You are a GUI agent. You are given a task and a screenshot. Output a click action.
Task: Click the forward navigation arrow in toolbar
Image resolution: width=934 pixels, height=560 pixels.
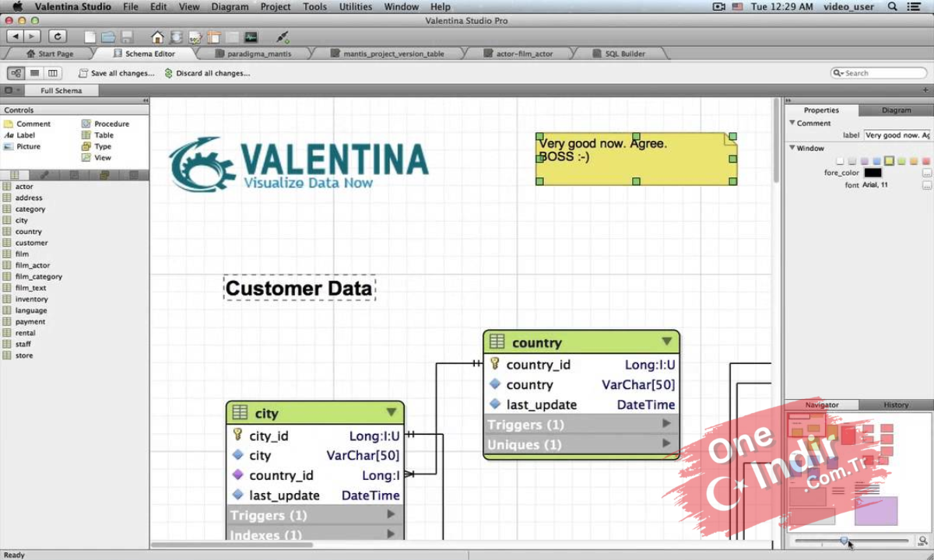32,37
